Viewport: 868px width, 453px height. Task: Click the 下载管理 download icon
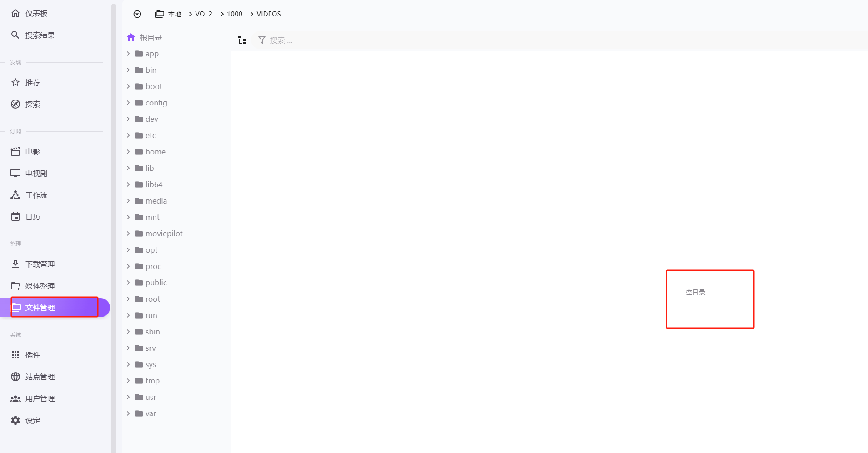click(x=15, y=264)
